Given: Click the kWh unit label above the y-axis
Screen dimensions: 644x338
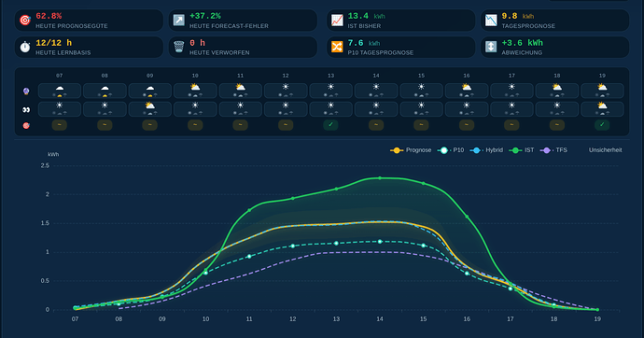Looking at the screenshot, I should (53, 154).
